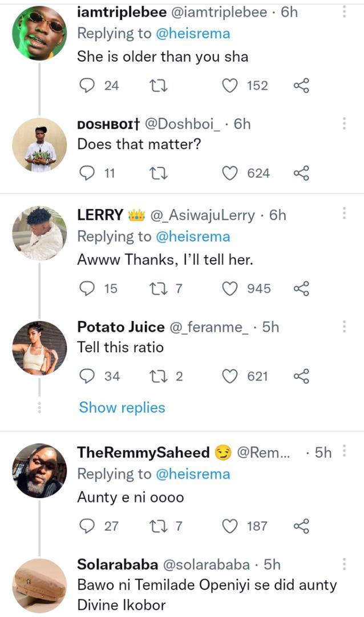Viewport: 364px width, 617px height.
Task: Reply to TheRemmySaheed's tweet with 27 comments
Action: 87,526
